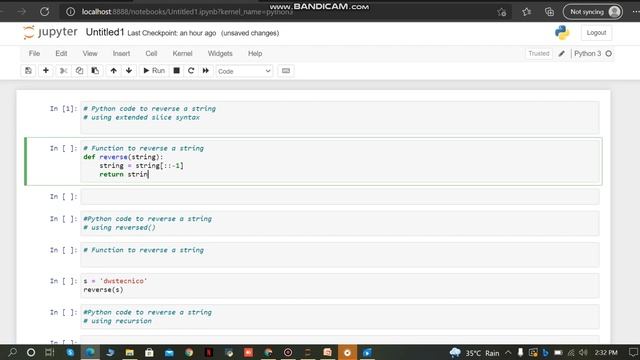640x360 pixels.
Task: Open browser Favorites list icon
Action: (x=527, y=12)
